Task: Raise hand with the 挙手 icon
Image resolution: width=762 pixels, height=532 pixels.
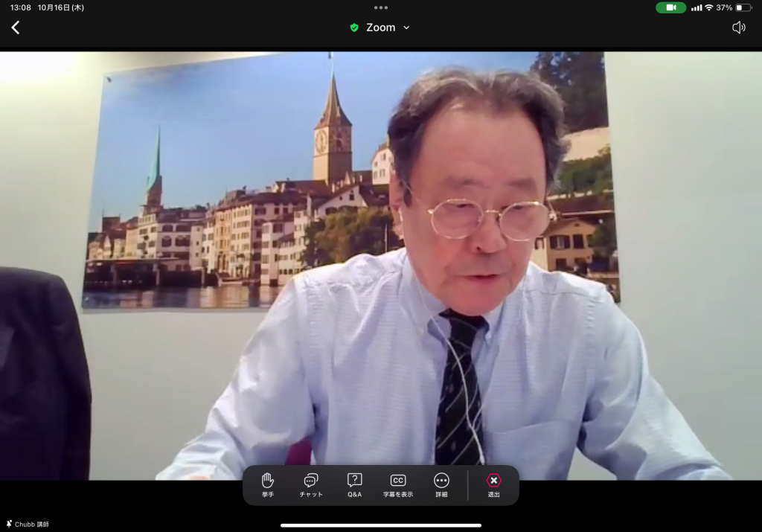Action: click(x=268, y=484)
